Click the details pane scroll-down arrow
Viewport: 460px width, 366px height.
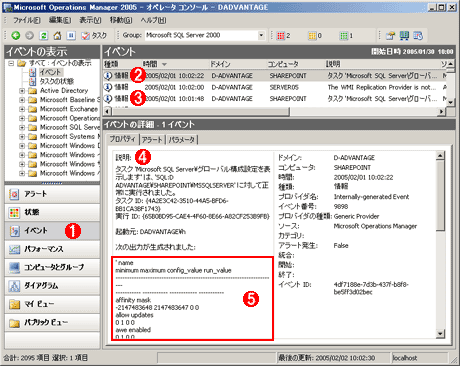coord(440,333)
